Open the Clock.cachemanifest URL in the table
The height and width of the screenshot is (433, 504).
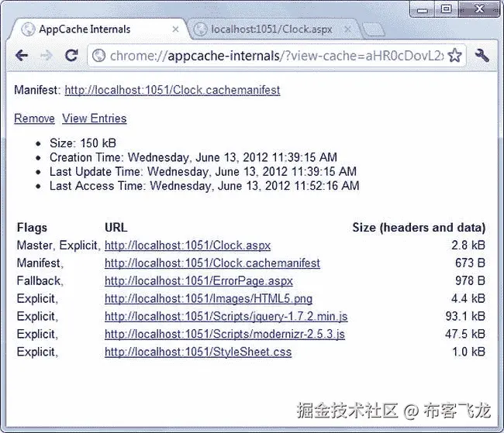click(212, 263)
